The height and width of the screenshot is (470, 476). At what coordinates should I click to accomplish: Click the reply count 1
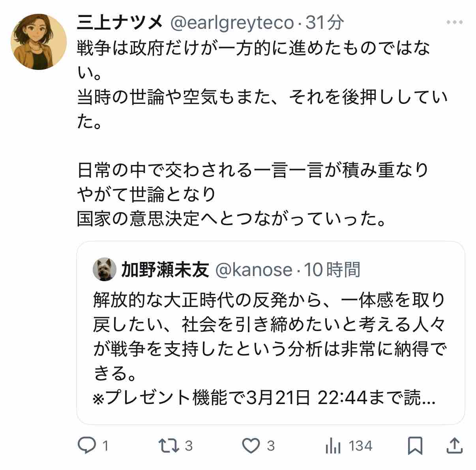tap(105, 446)
